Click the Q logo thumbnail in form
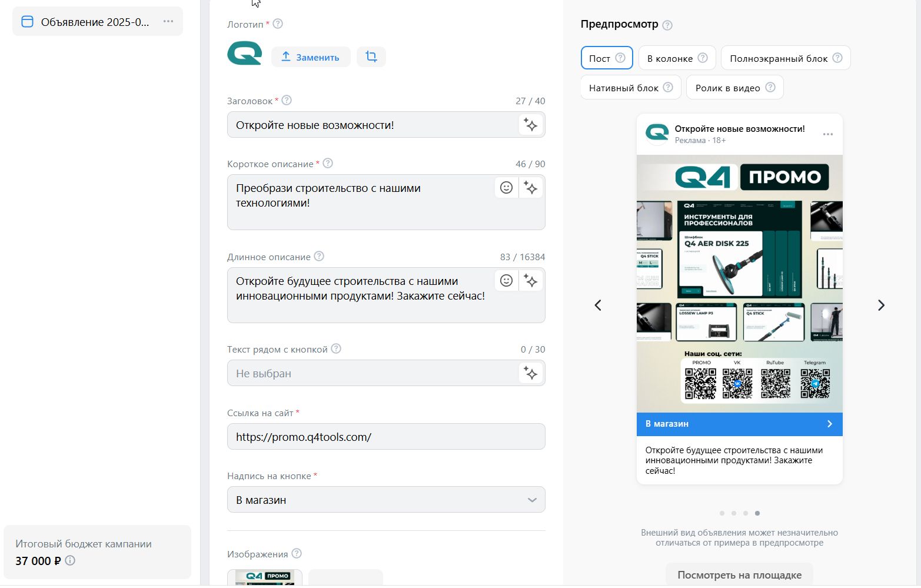Screen dimensions: 921x588 (244, 54)
